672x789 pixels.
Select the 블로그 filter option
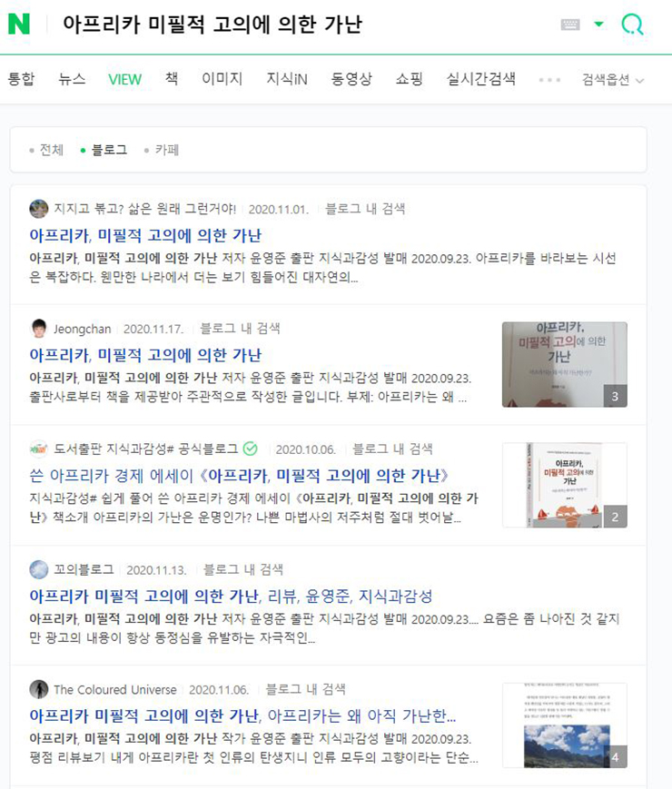tap(104, 150)
